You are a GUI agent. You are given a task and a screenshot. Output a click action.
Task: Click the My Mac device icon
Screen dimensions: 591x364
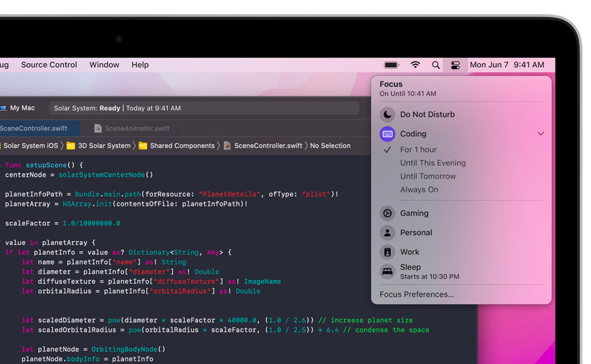pos(3,108)
